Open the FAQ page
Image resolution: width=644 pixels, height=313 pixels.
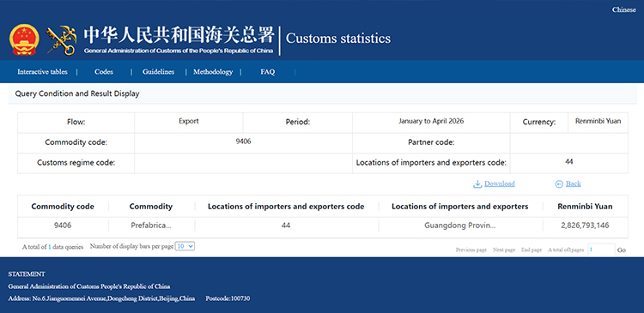(x=267, y=72)
